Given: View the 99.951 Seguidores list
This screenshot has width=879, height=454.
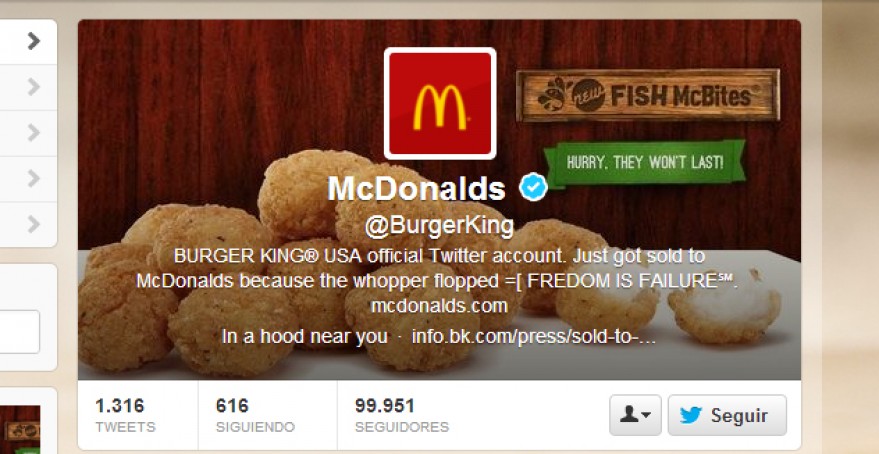Looking at the screenshot, I should coord(401,415).
